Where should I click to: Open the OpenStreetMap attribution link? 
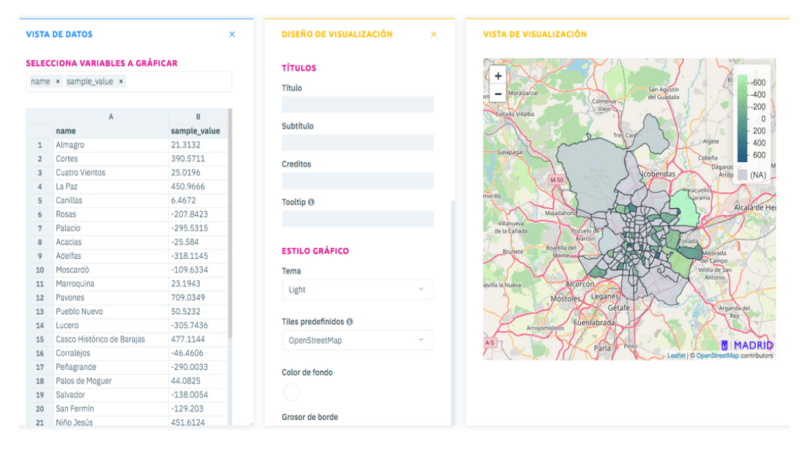pos(717,356)
